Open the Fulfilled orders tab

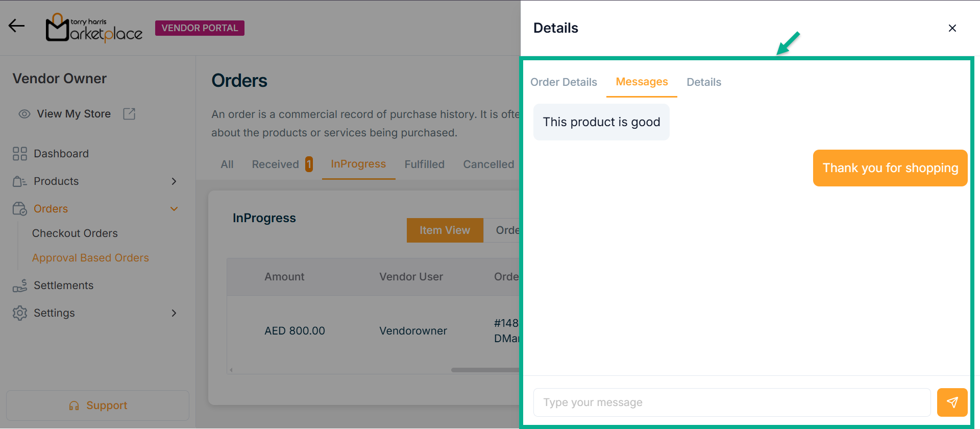[x=424, y=164]
